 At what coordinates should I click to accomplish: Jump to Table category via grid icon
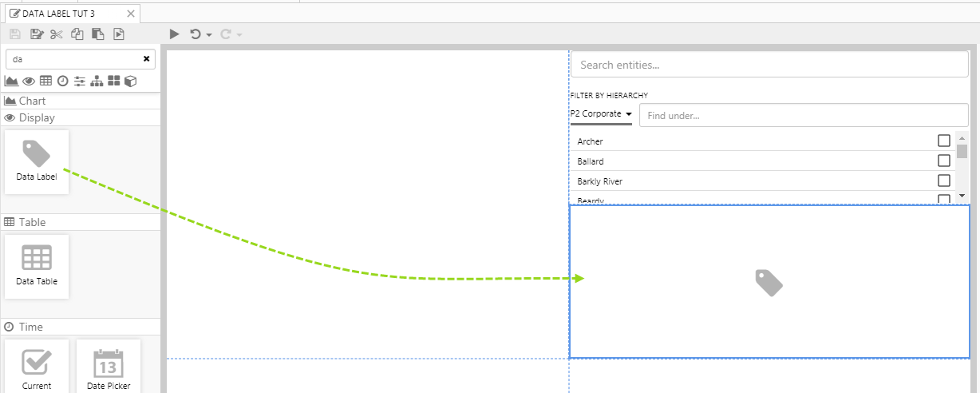click(x=45, y=81)
